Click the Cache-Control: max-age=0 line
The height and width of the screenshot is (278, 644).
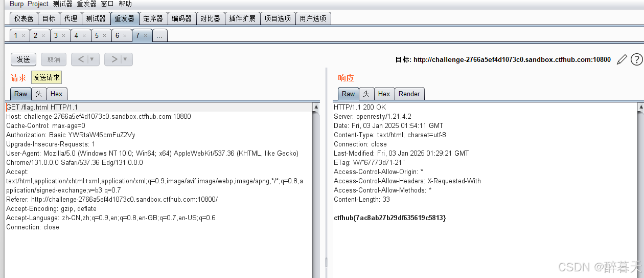45,125
